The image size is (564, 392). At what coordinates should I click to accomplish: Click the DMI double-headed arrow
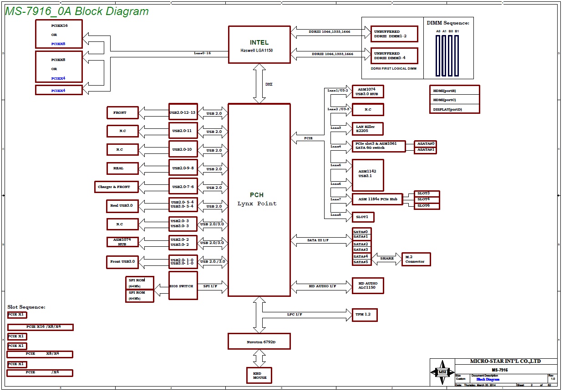coord(259,83)
